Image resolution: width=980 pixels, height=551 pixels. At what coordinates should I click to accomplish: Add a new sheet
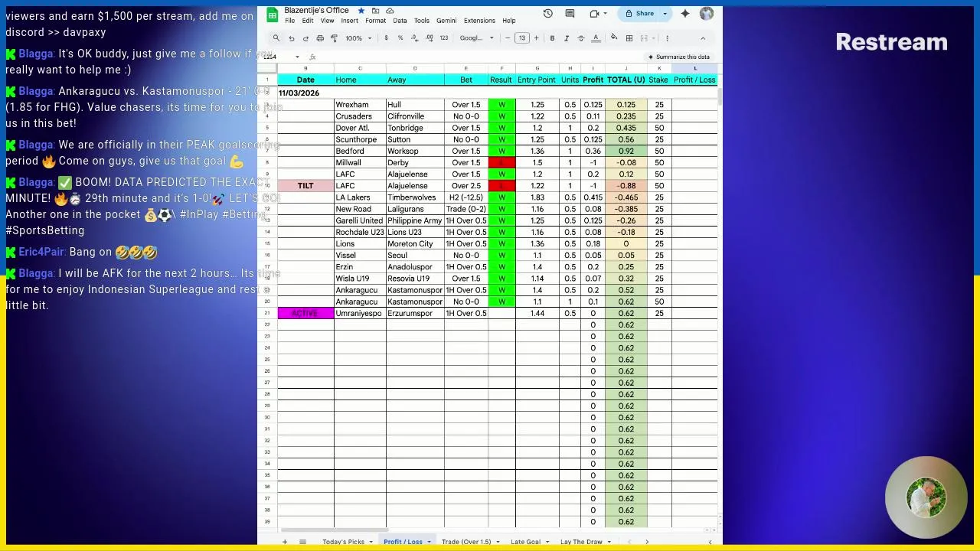pyautogui.click(x=284, y=542)
